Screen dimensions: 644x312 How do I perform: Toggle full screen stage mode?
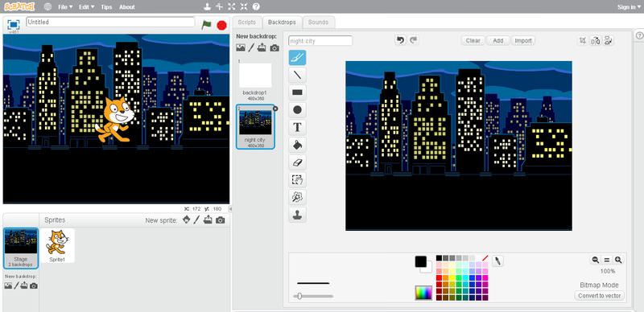coord(14,25)
